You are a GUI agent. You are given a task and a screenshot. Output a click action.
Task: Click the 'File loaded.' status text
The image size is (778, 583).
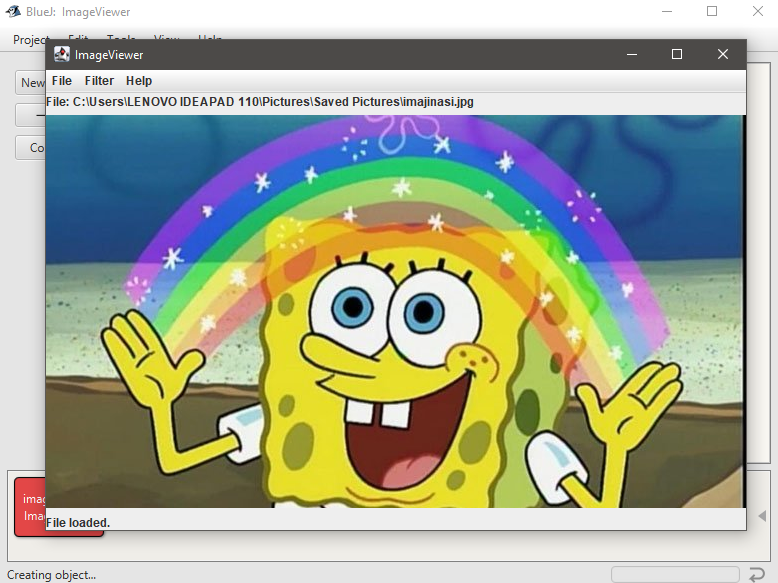[78, 522]
